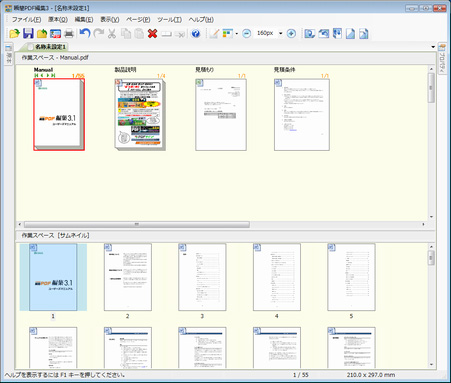Copy the selected pages

(126, 33)
